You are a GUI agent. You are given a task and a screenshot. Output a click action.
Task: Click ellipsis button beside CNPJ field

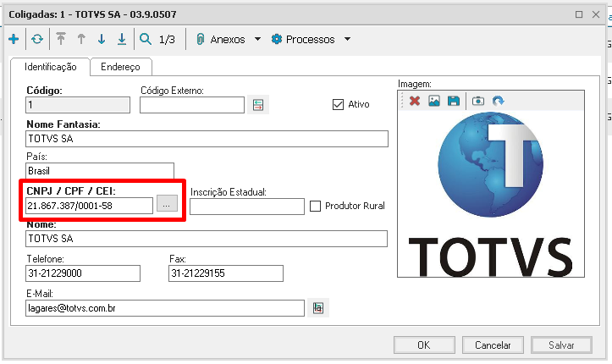point(167,203)
